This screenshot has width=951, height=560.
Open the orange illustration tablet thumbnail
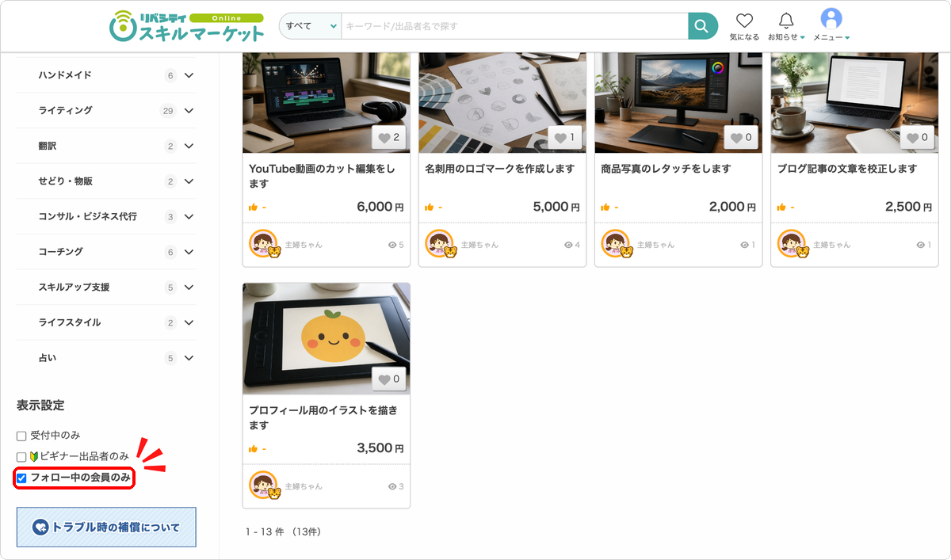click(327, 338)
